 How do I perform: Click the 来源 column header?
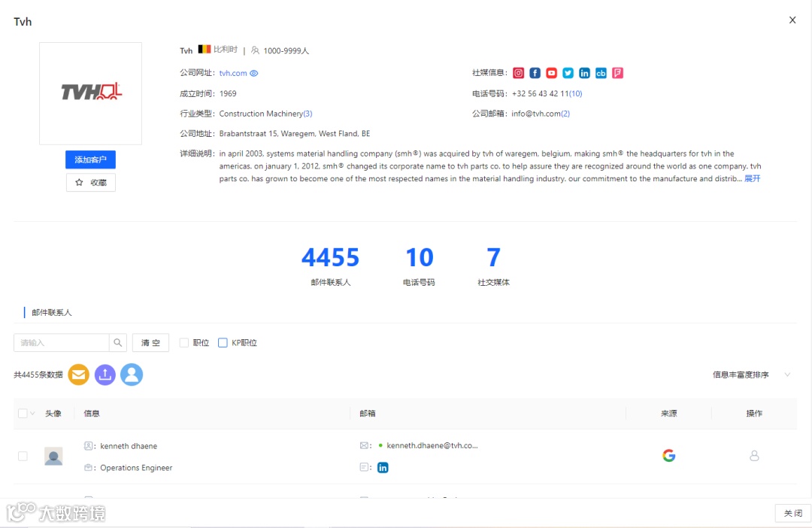coord(668,413)
